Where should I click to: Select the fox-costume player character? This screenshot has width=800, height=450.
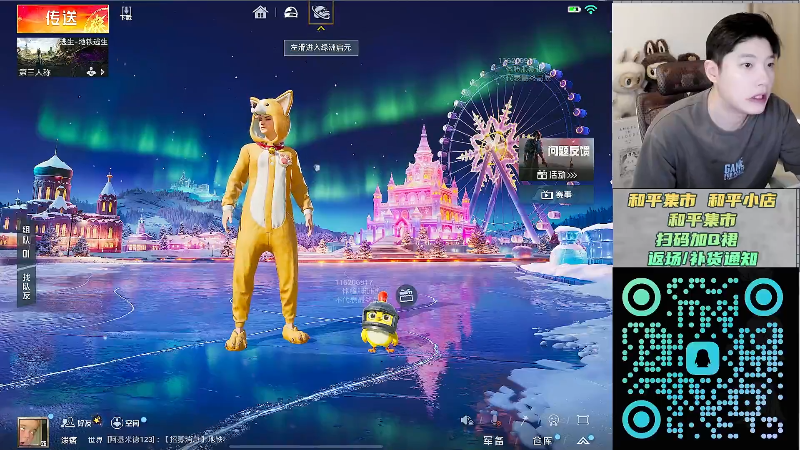(x=268, y=219)
